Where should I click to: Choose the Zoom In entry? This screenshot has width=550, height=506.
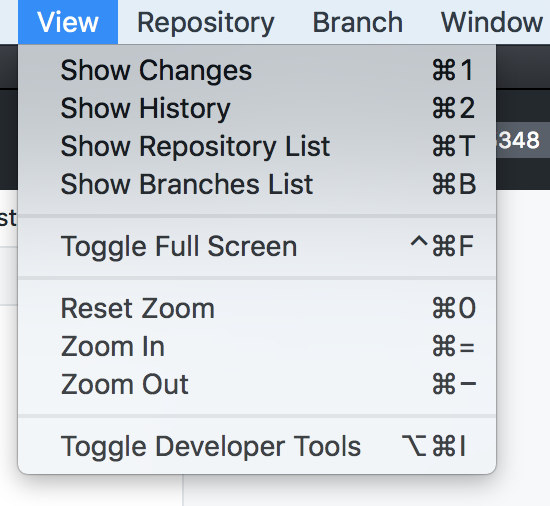click(257, 347)
